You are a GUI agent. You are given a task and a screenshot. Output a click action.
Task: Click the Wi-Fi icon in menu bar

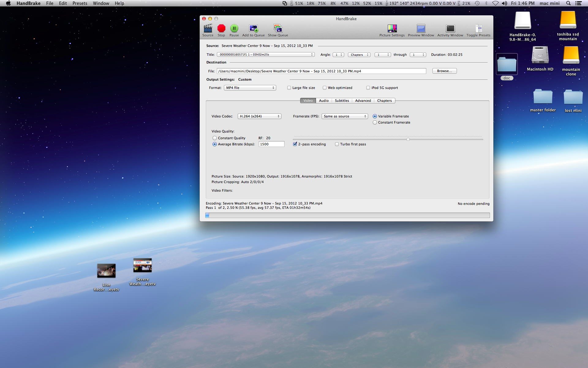click(x=495, y=3)
